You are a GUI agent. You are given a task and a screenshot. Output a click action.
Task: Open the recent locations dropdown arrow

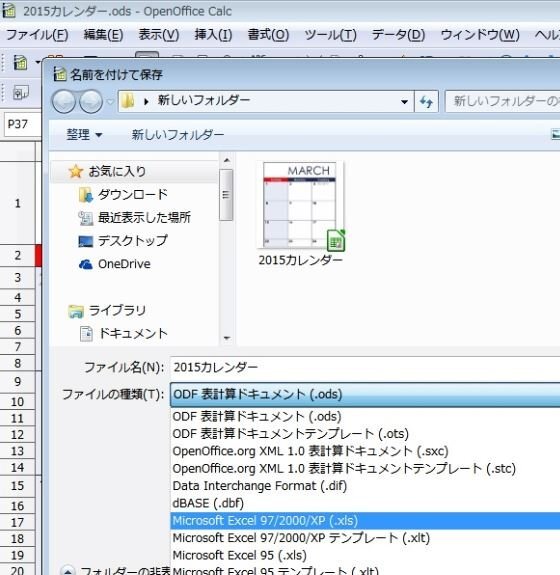(110, 101)
